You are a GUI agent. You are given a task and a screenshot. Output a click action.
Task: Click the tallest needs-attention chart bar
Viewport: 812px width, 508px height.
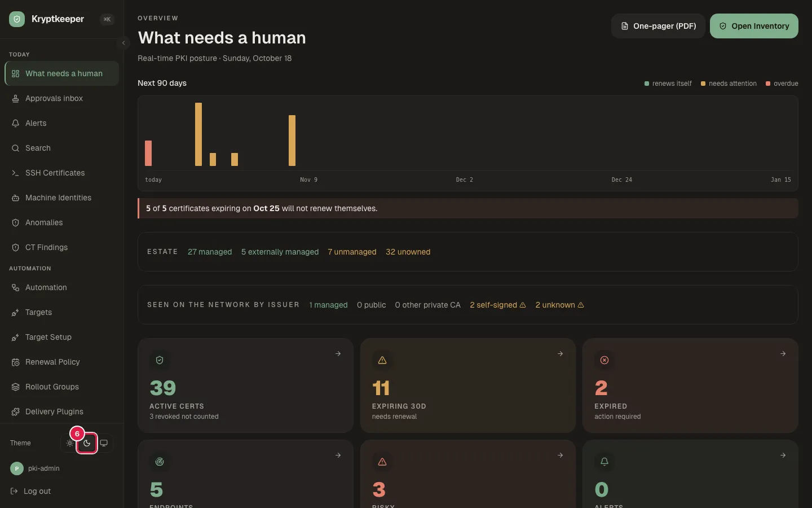(198, 134)
